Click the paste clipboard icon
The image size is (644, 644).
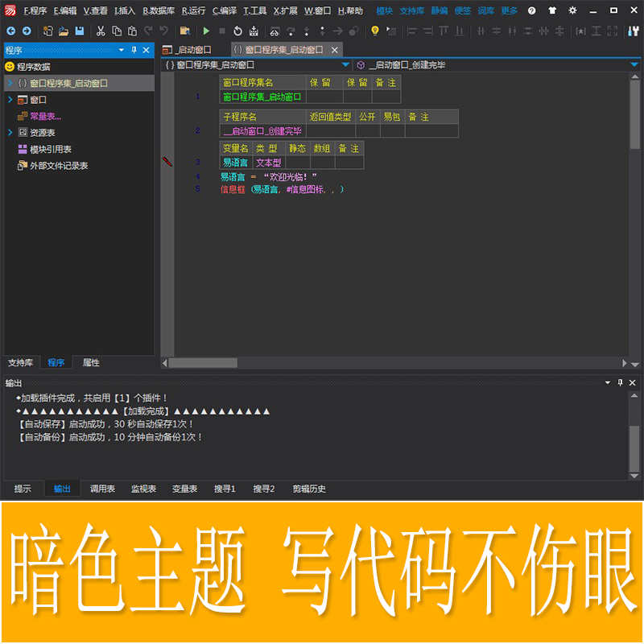pos(132,31)
